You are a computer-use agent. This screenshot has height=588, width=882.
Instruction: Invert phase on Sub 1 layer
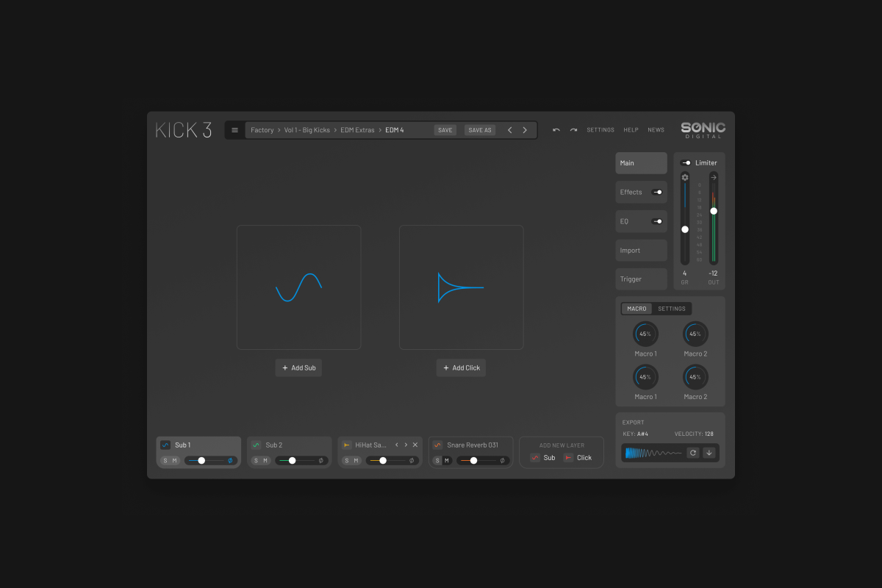tap(230, 461)
